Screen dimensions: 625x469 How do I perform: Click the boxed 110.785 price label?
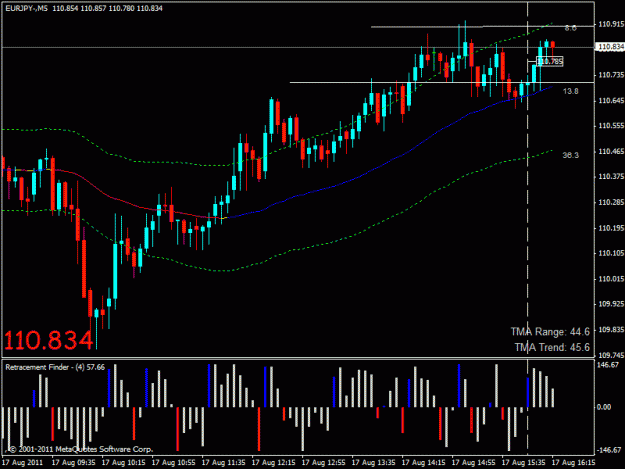[x=550, y=61]
